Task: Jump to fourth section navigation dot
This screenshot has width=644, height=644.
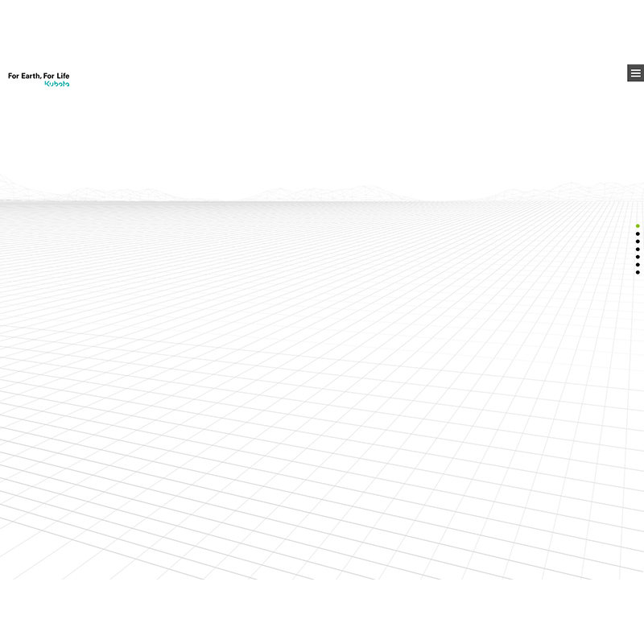Action: (x=638, y=250)
